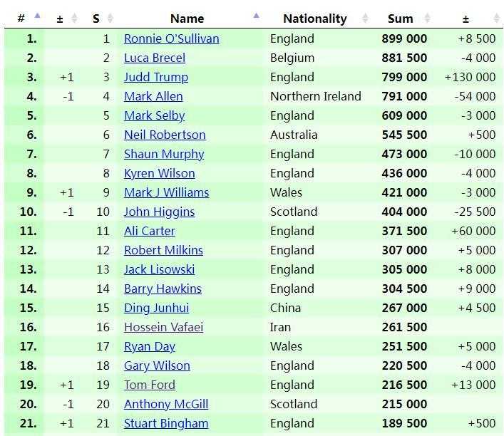Click the sort arrow beside the # header
This screenshot has width=504, height=436.
[x=37, y=16]
